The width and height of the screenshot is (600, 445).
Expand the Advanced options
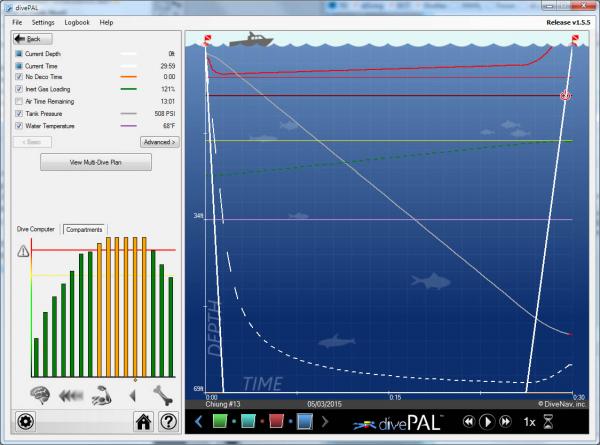(159, 142)
